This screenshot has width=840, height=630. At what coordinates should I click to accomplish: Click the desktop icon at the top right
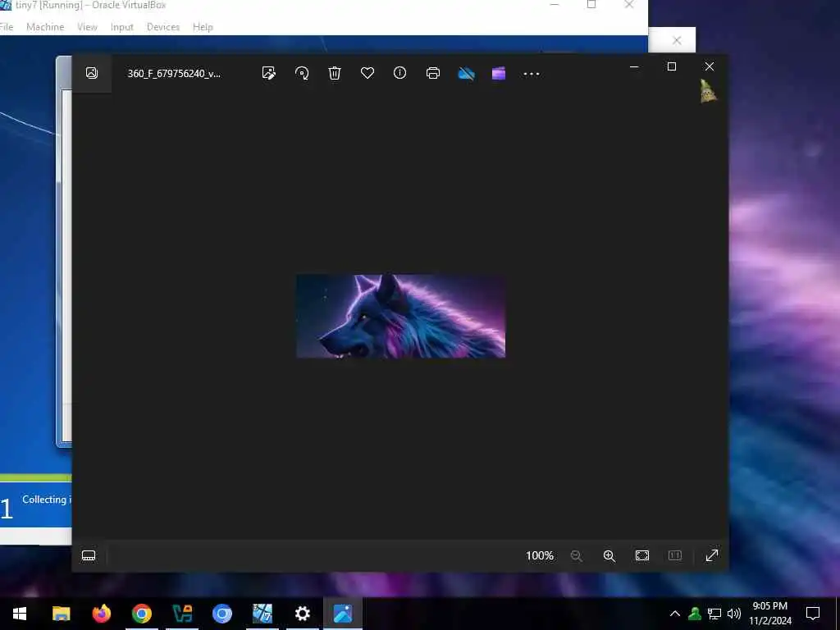tap(708, 91)
